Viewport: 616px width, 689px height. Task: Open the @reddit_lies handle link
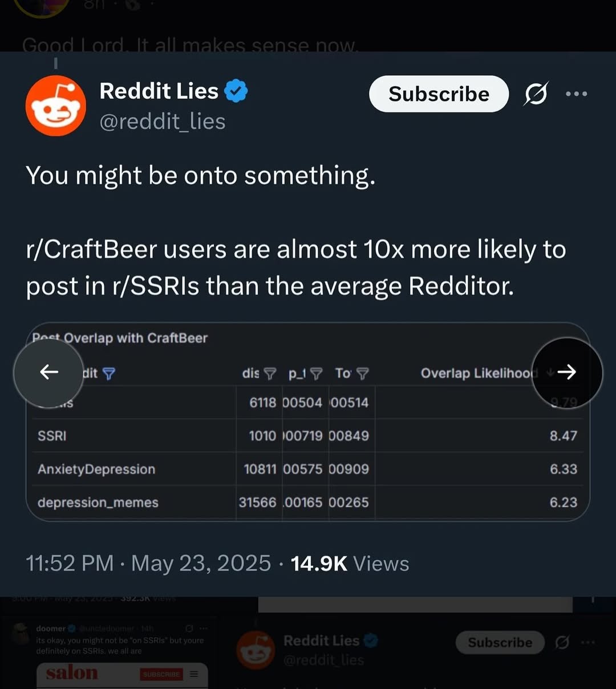click(x=163, y=121)
